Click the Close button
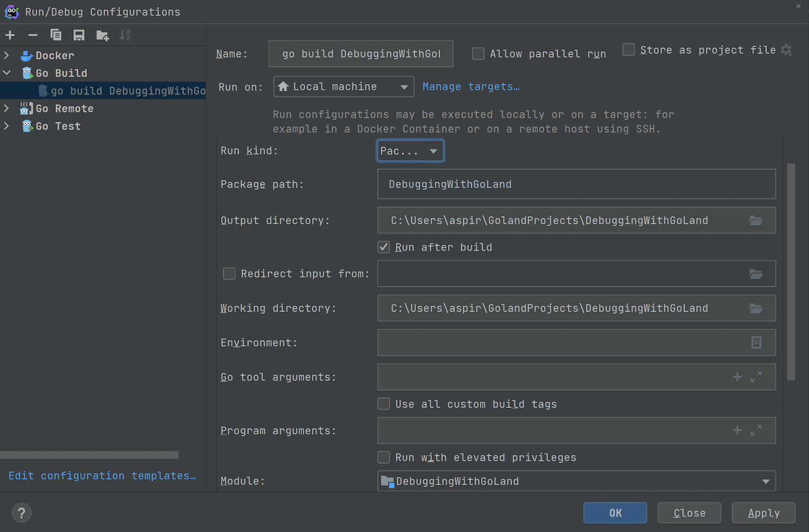 pyautogui.click(x=689, y=513)
